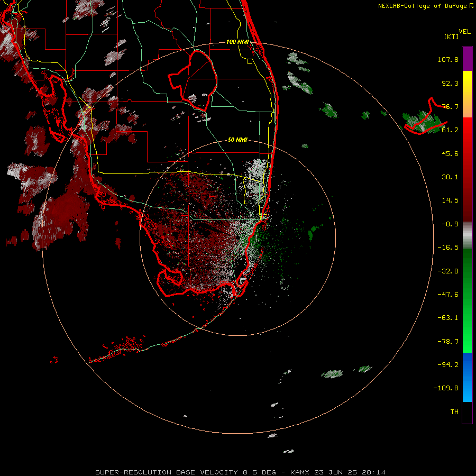
Task: Click the VEL label above color scale
Action: [464, 32]
